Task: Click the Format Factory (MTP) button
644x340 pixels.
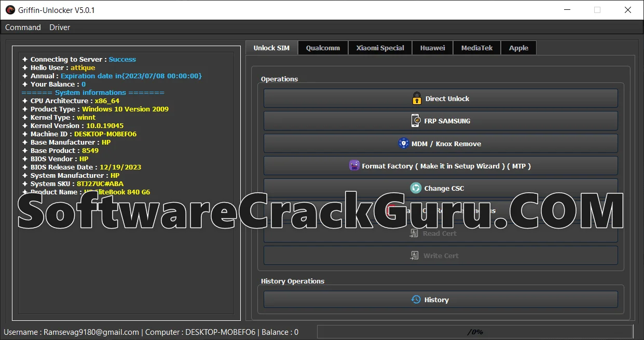Action: point(441,166)
